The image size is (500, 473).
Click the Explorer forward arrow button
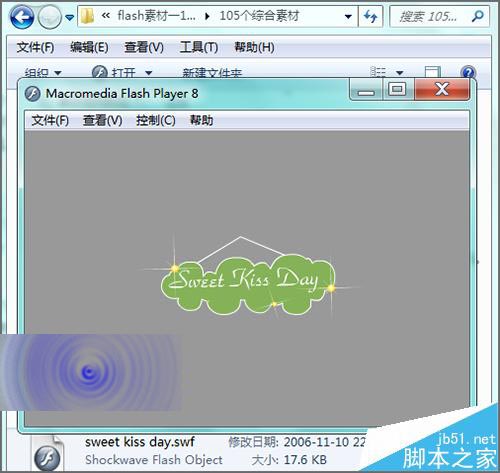click(50, 17)
